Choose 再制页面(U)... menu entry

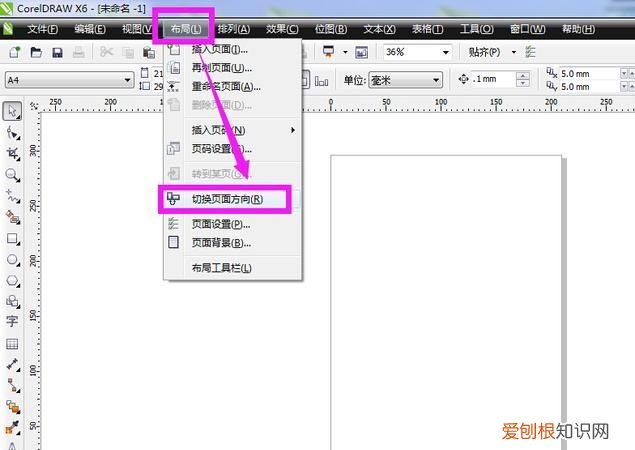(232, 68)
